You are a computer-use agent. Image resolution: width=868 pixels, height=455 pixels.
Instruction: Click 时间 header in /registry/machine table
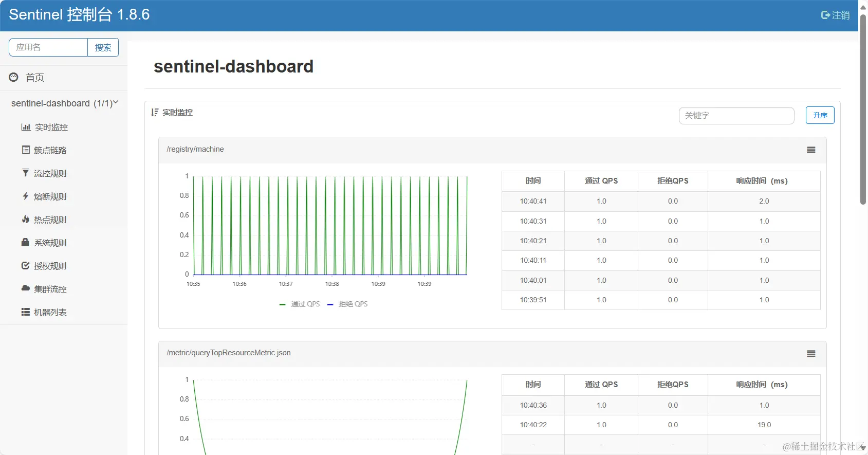[x=533, y=181]
